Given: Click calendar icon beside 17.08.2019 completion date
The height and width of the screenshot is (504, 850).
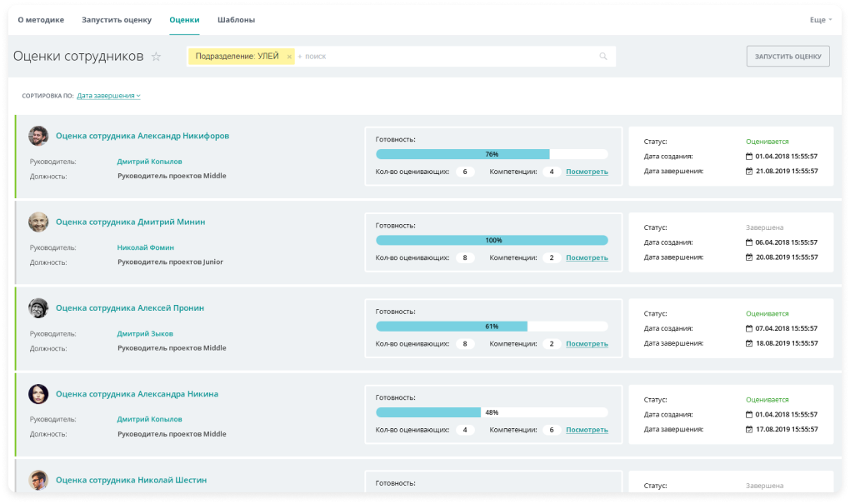Looking at the screenshot, I should [x=749, y=430].
